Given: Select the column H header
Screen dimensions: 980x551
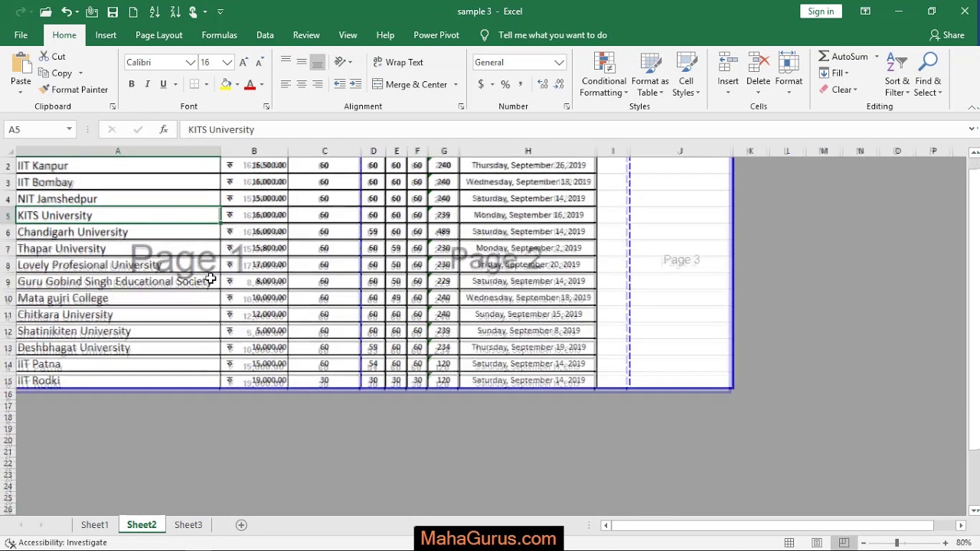Looking at the screenshot, I should point(528,151).
